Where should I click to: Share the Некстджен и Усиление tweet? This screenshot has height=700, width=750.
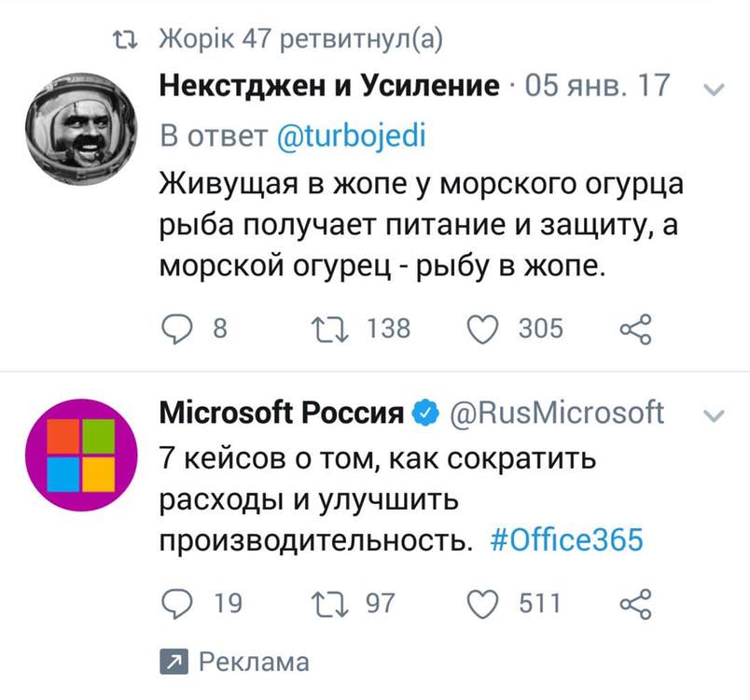coord(634,328)
